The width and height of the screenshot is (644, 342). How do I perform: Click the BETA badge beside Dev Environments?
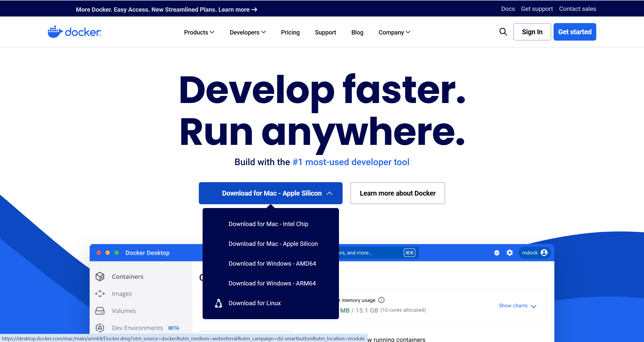point(174,328)
